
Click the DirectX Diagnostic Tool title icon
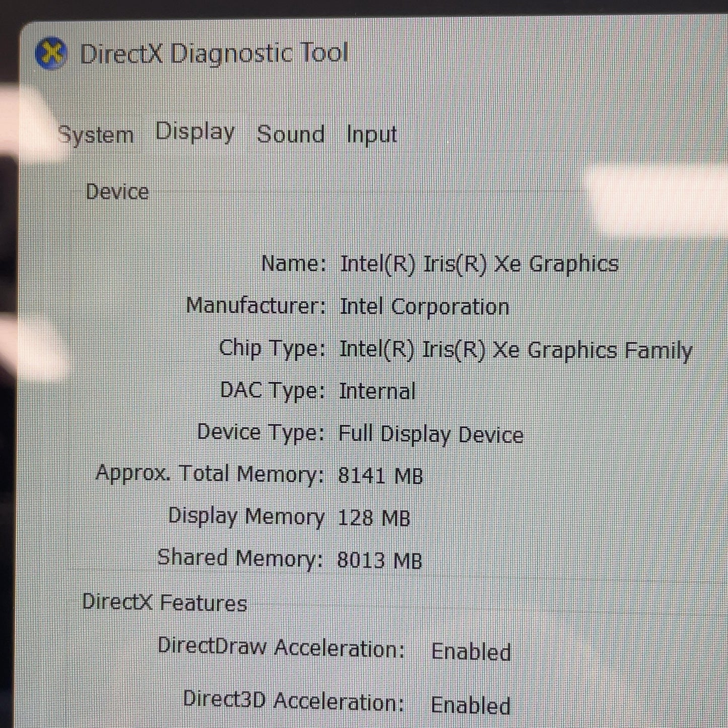pyautogui.click(x=51, y=53)
